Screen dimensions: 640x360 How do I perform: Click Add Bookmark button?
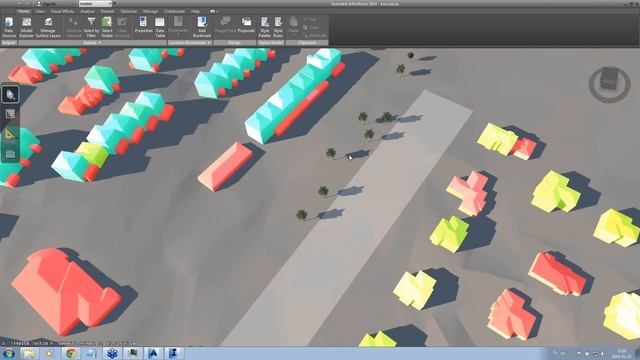(202, 27)
